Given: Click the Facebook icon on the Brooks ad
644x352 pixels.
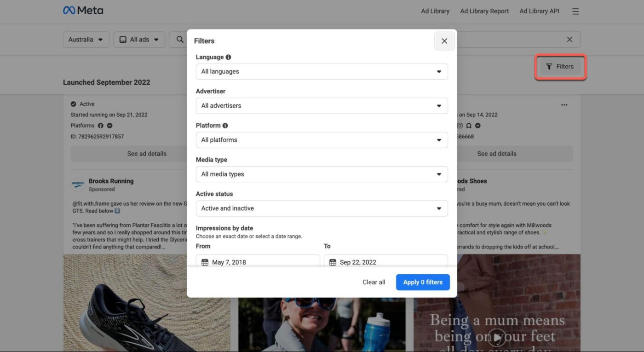Looking at the screenshot, I should pyautogui.click(x=100, y=125).
